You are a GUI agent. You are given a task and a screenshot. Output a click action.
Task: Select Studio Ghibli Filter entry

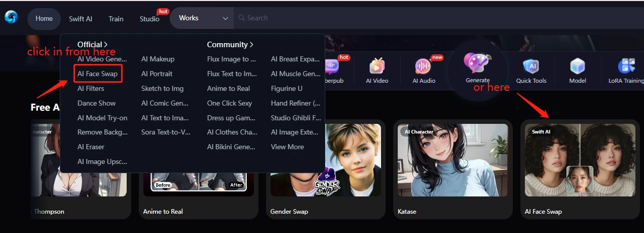[x=296, y=118]
